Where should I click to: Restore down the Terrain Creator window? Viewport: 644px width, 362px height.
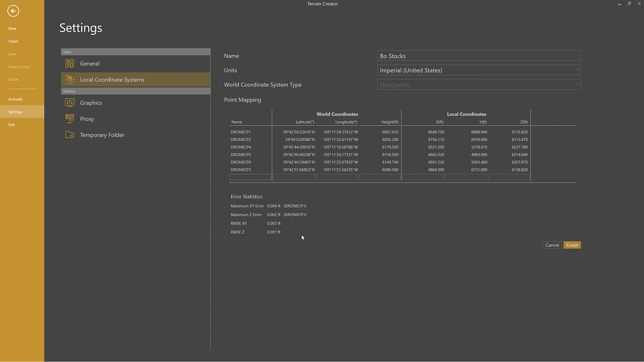tap(629, 4)
